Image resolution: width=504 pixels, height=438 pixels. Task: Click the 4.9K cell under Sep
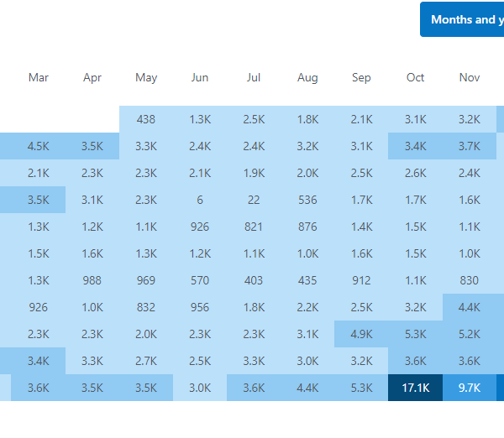click(x=361, y=334)
